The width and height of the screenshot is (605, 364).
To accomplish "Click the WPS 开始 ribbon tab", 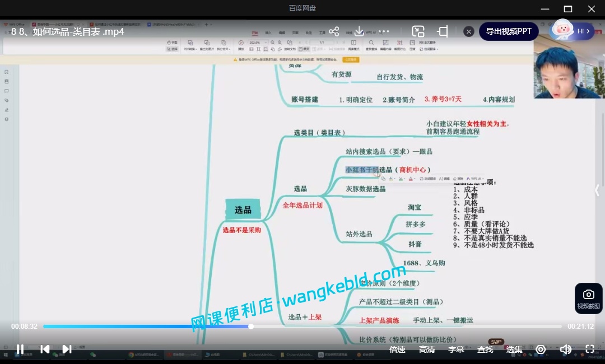I will [x=255, y=33].
